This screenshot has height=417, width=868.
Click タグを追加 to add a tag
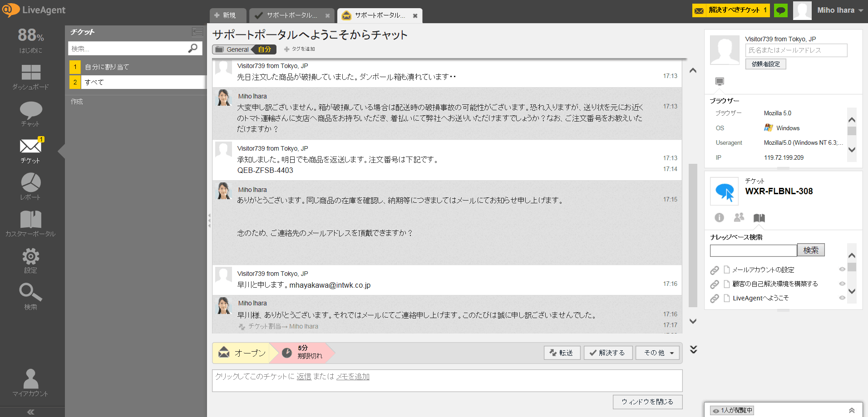(300, 49)
